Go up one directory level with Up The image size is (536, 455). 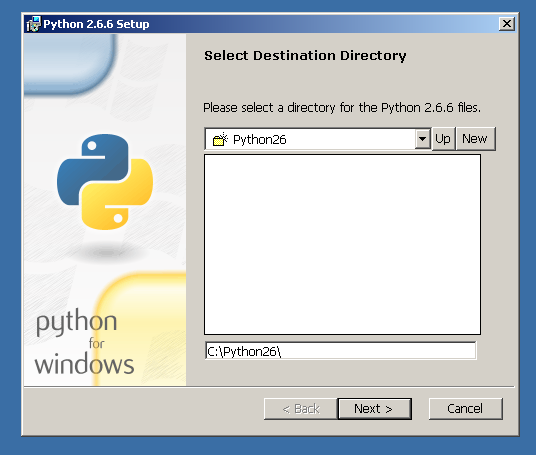[x=443, y=139]
